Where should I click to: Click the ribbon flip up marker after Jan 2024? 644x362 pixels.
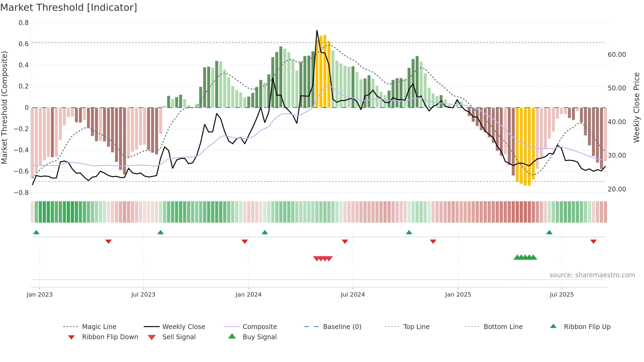(265, 232)
